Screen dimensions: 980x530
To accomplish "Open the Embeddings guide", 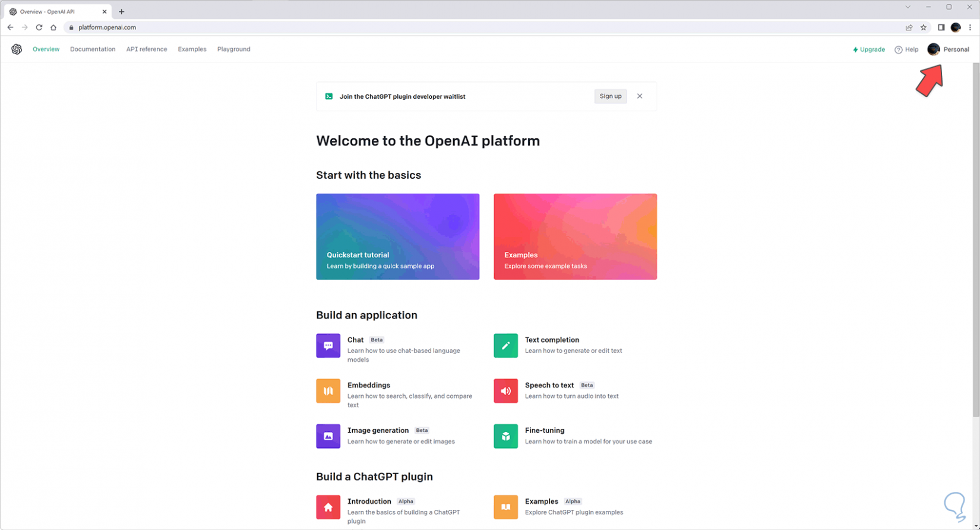I will coord(369,385).
